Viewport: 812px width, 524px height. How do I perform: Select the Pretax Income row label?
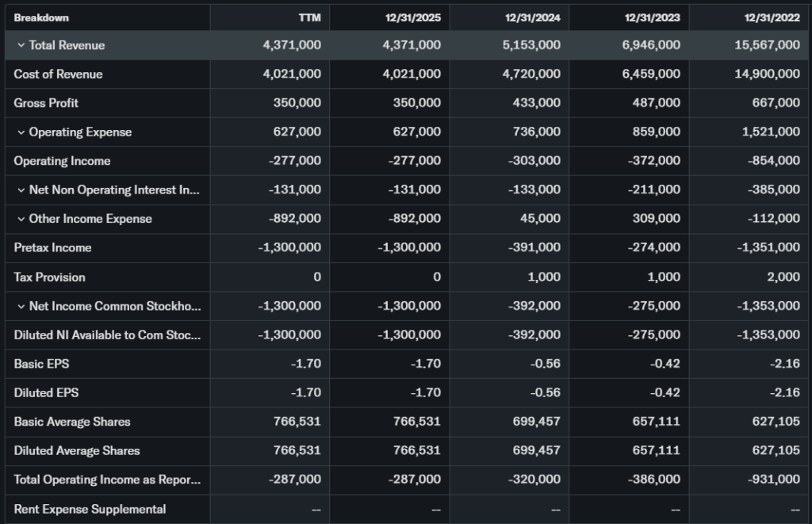[x=52, y=247]
